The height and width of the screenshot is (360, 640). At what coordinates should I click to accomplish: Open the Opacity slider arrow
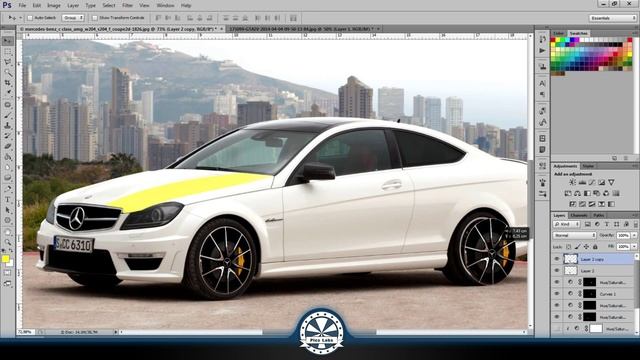(634, 236)
